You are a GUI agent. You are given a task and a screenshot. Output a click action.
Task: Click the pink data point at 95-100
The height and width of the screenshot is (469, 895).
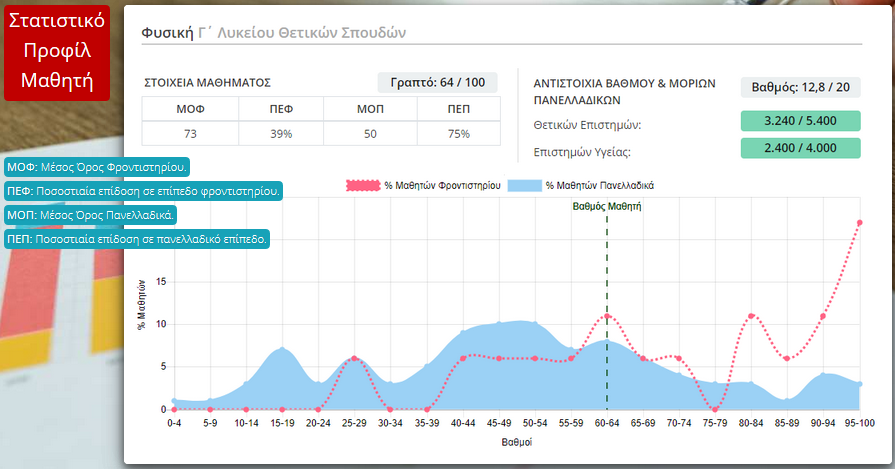pyautogui.click(x=859, y=222)
